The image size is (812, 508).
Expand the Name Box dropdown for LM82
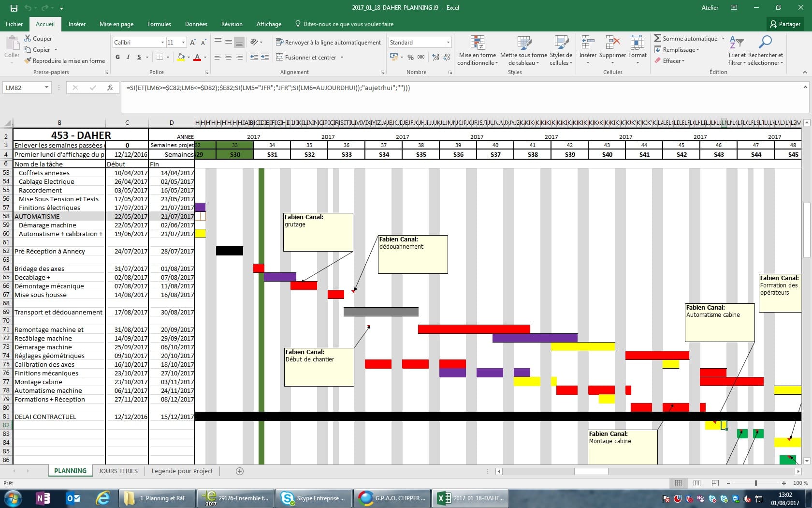coord(46,88)
